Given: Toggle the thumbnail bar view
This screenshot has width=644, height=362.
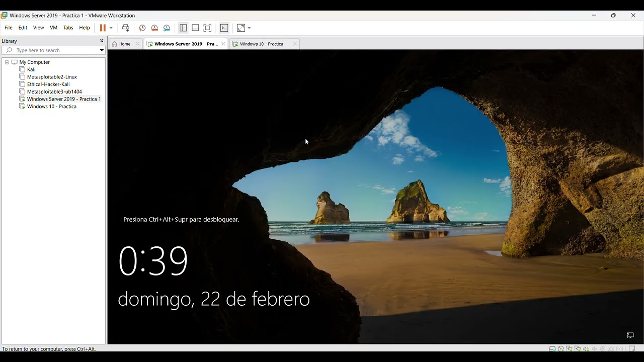Looking at the screenshot, I should [195, 28].
